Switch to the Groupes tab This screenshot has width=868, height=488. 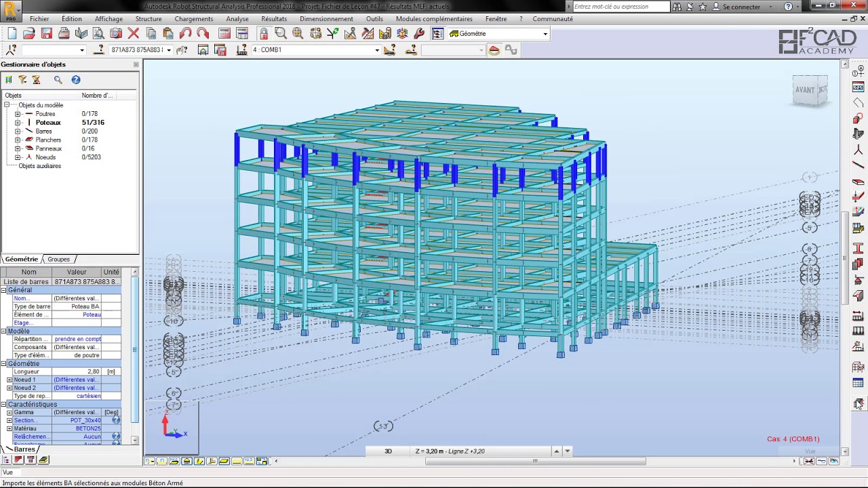[x=58, y=260]
